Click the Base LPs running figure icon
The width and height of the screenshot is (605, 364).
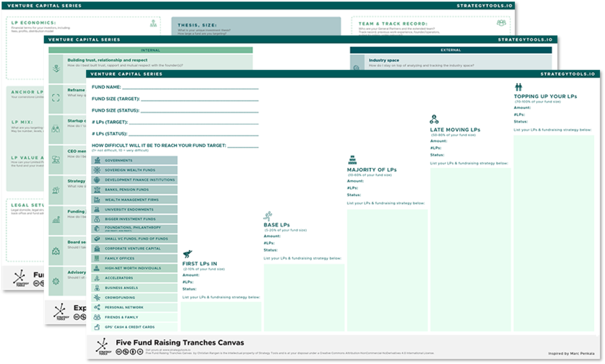point(268,216)
